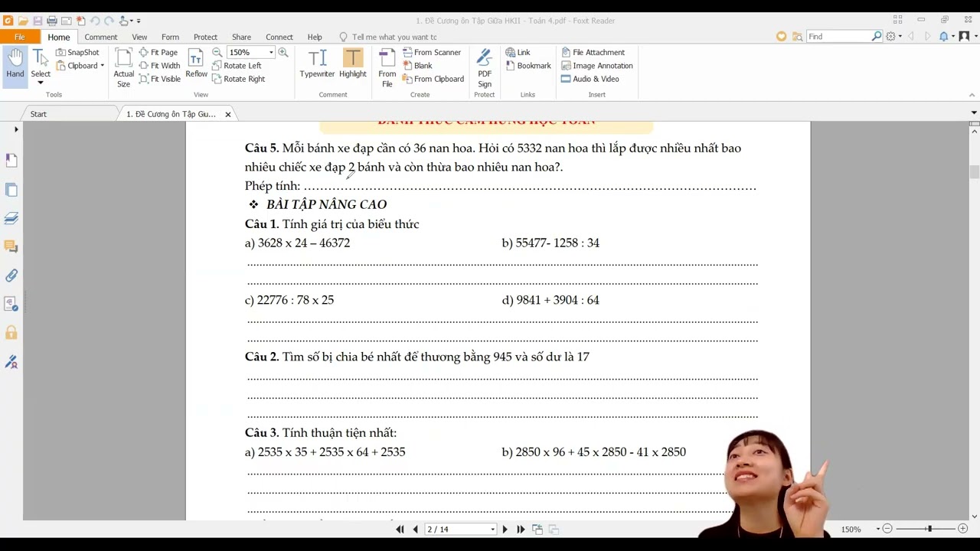Adjust the status bar zoom slider

[929, 529]
